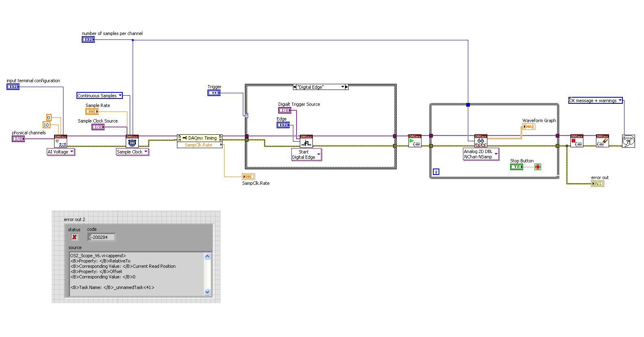Select the error out cluster terminal
The image size is (644, 337).
click(598, 184)
